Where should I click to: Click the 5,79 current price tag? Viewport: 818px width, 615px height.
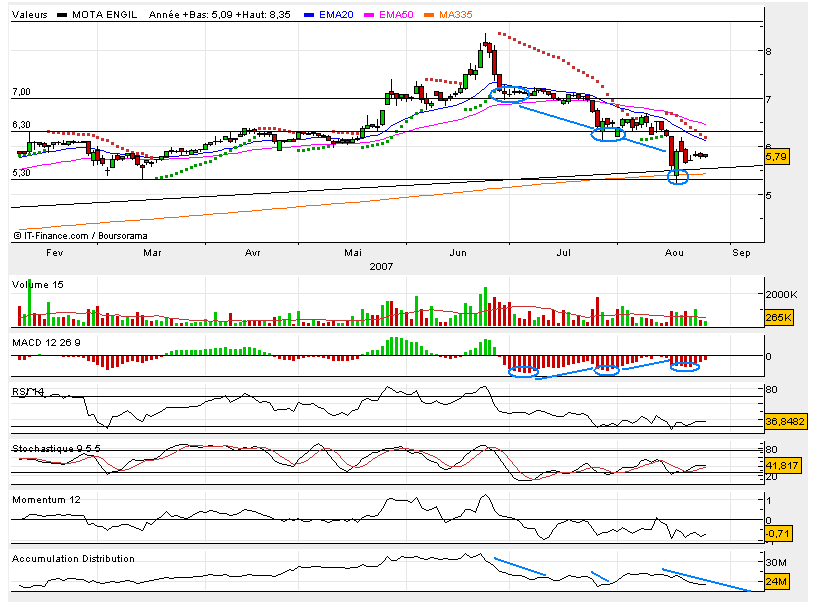click(777, 156)
